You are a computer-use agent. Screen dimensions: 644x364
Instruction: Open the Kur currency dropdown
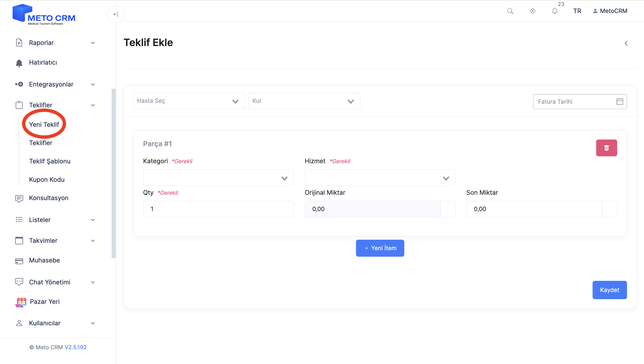click(304, 101)
